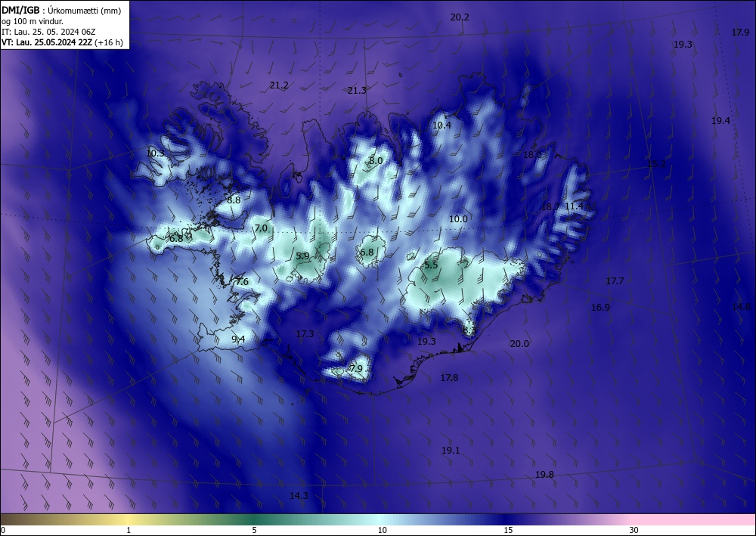The width and height of the screenshot is (756, 536).
Task: Click the 10.0 value on the map
Action: coord(458,219)
